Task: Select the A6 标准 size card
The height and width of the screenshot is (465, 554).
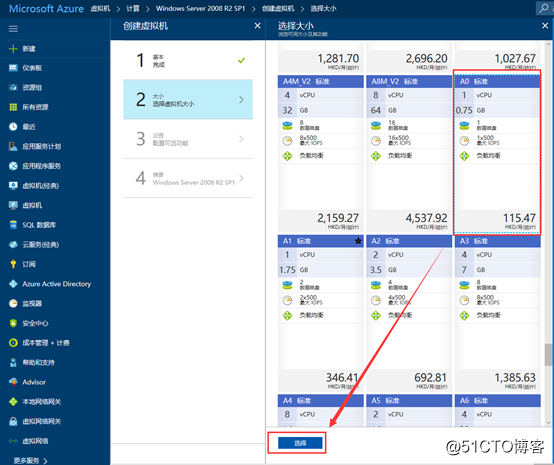Action: pyautogui.click(x=497, y=410)
